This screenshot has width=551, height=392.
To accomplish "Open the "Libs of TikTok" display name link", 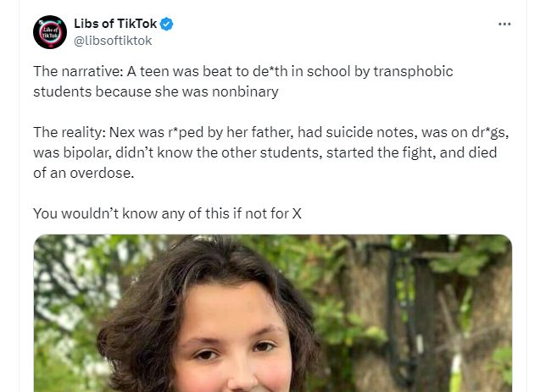I will (x=115, y=24).
